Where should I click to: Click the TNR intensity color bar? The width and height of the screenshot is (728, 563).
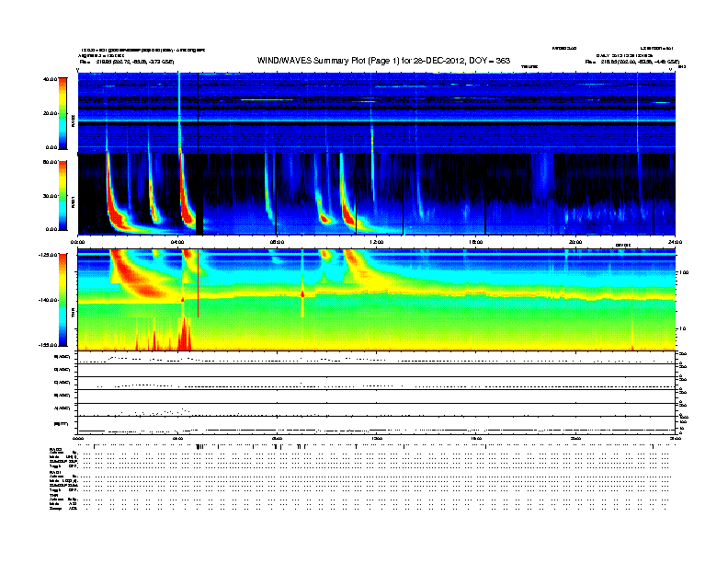pos(63,300)
